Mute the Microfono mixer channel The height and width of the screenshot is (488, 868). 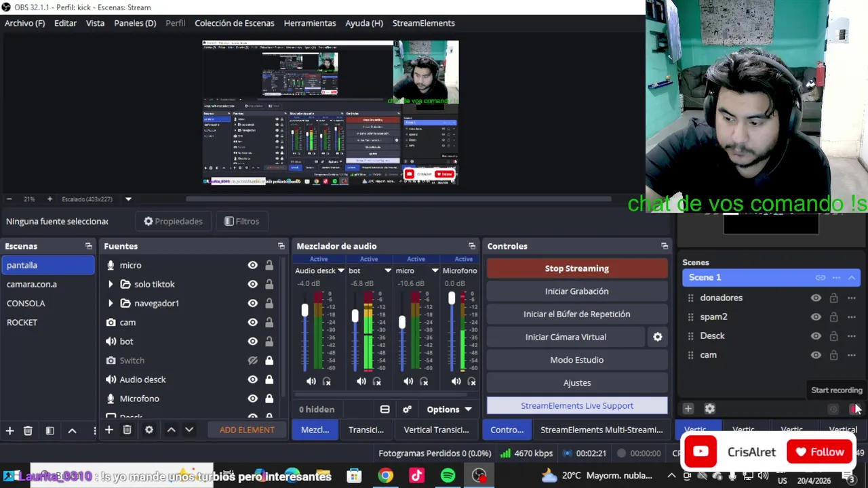pos(456,382)
